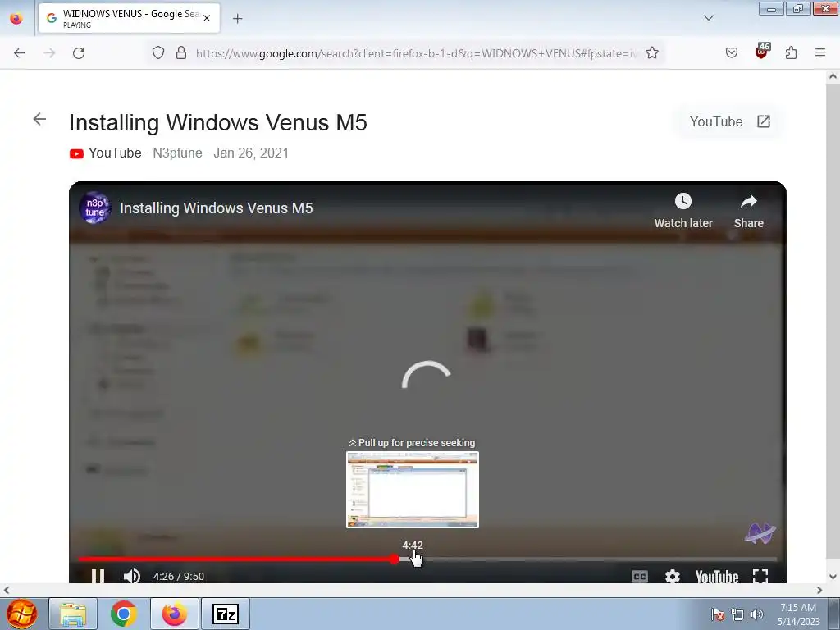Open the tracking protection shield icon

click(x=158, y=52)
